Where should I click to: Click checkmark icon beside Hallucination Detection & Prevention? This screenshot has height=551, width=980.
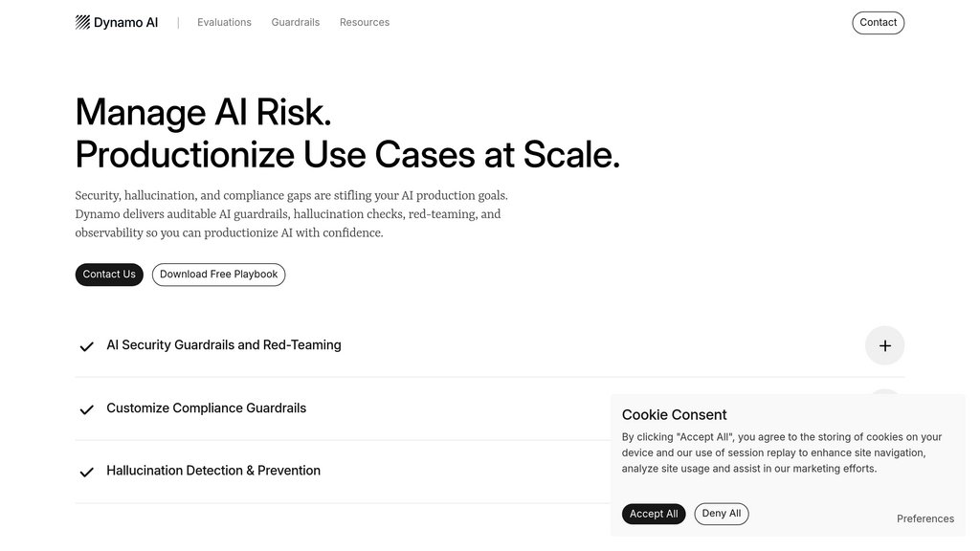tap(86, 472)
